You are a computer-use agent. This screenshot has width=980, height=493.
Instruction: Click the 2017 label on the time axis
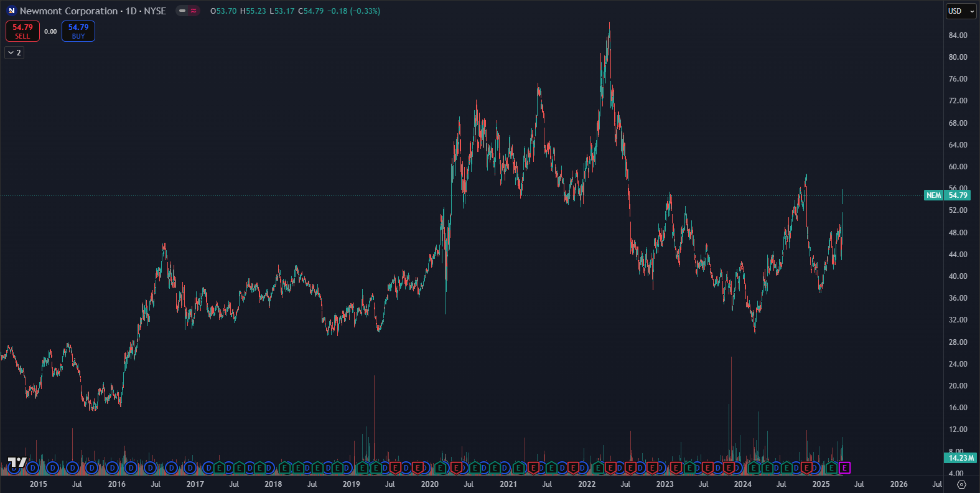[x=195, y=484]
